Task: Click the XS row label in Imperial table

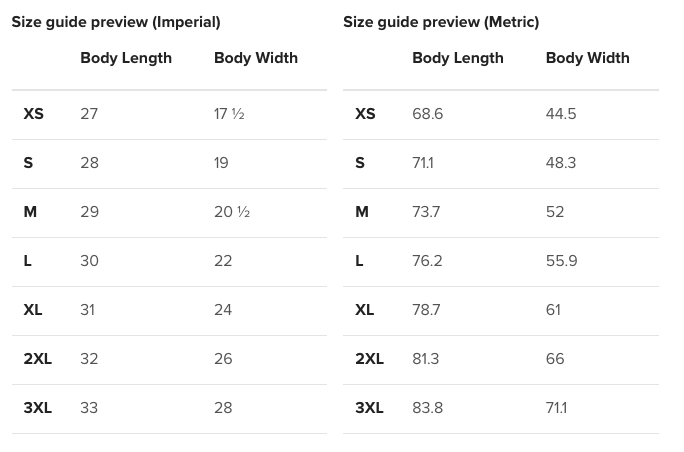Action: pyautogui.click(x=34, y=114)
